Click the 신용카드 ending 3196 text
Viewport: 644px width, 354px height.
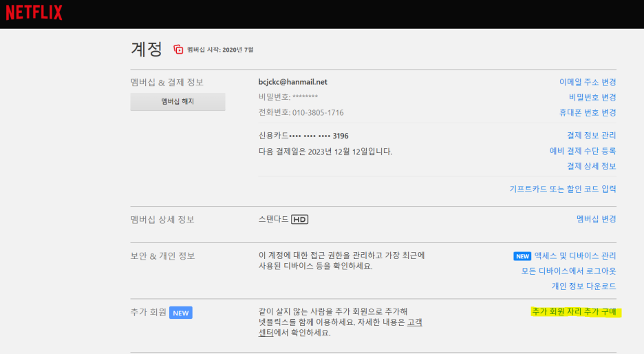click(x=303, y=136)
